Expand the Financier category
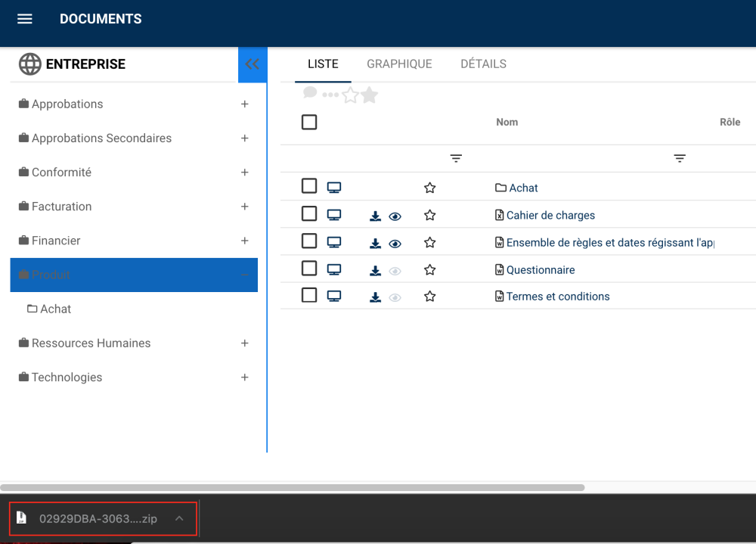756x544 pixels. coord(245,241)
